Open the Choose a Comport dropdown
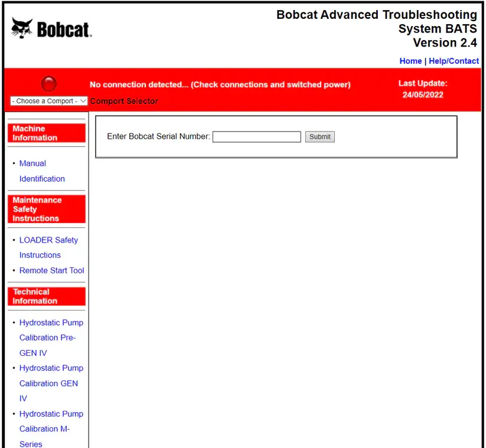 [49, 101]
